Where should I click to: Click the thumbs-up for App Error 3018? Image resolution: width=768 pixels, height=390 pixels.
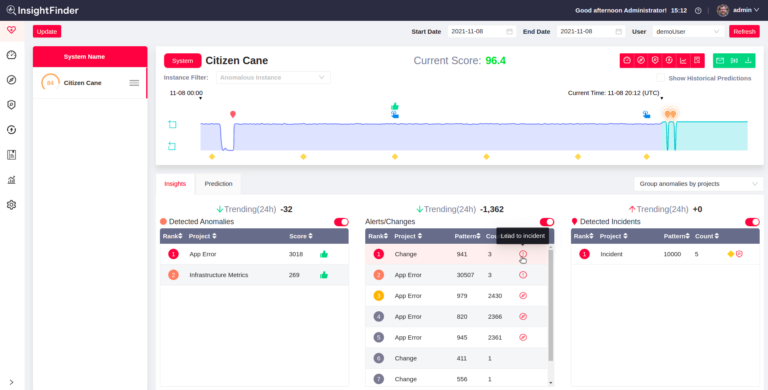[324, 254]
